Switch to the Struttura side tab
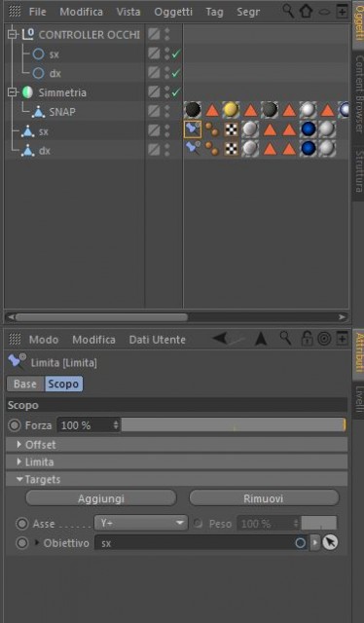Image resolution: width=364 pixels, height=623 pixels. [x=359, y=171]
